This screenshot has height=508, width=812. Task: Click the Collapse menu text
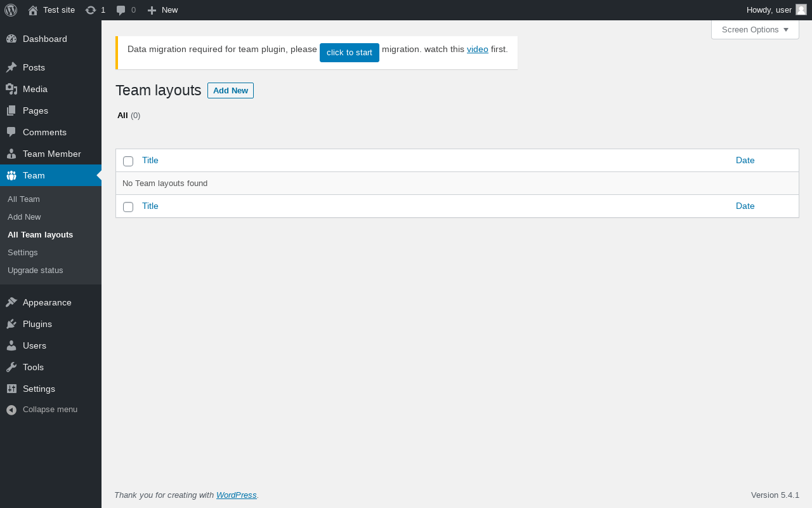point(50,410)
